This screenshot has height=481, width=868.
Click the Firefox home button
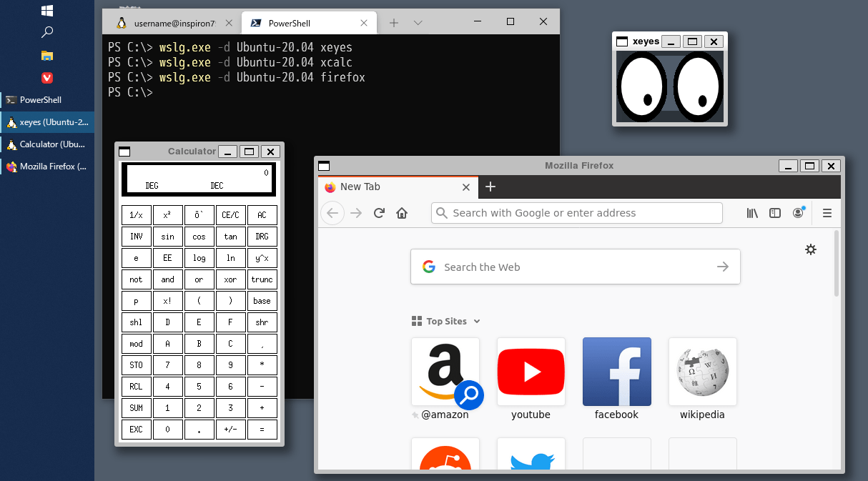(401, 213)
